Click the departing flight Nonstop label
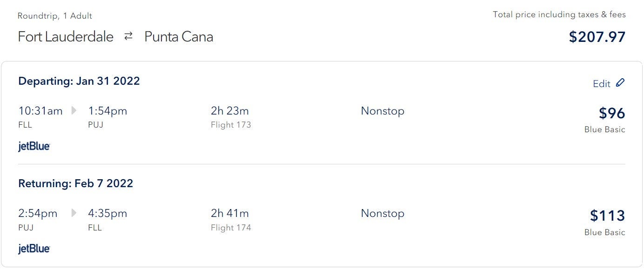Viewport: 644px width, 277px height. pyautogui.click(x=382, y=111)
